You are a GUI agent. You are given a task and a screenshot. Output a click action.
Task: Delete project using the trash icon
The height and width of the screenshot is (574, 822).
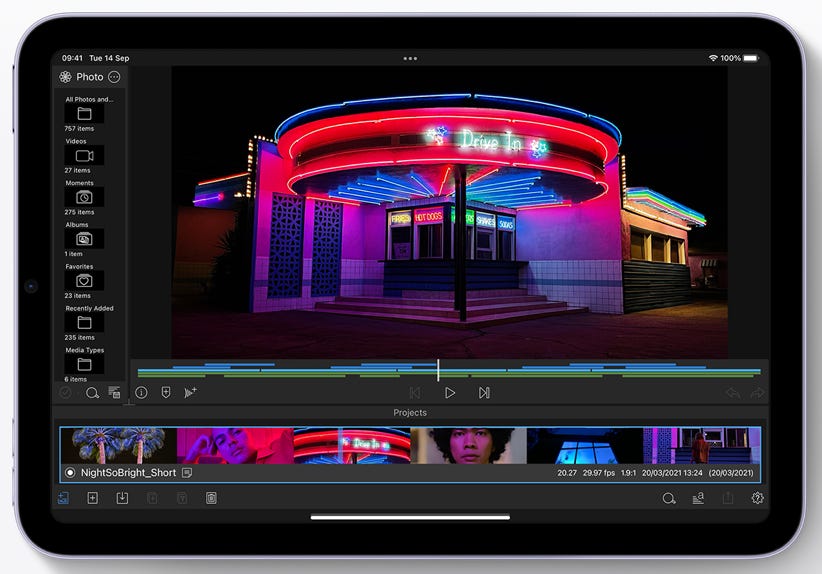pos(211,498)
